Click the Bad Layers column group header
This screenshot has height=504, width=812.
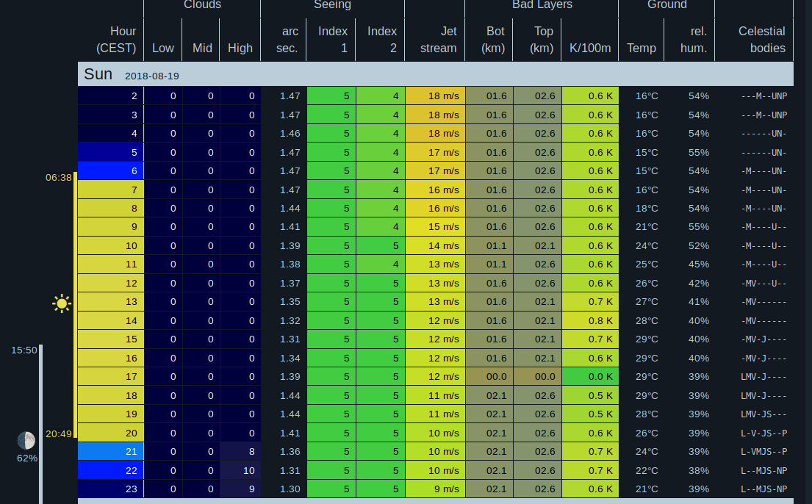pos(542,5)
